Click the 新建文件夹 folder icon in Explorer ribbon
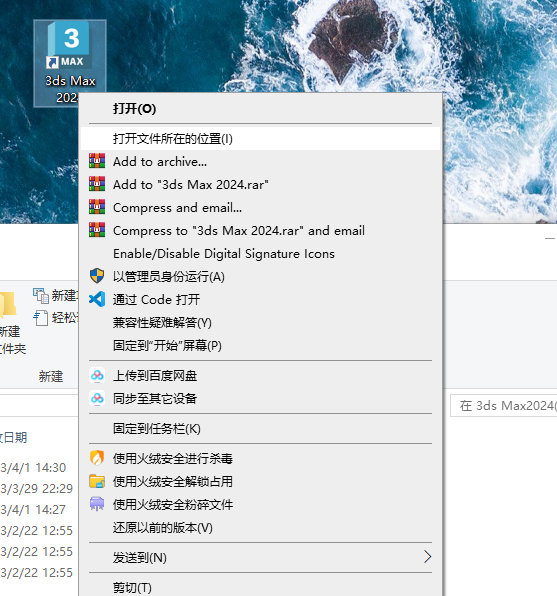The image size is (557, 596). (x=8, y=305)
